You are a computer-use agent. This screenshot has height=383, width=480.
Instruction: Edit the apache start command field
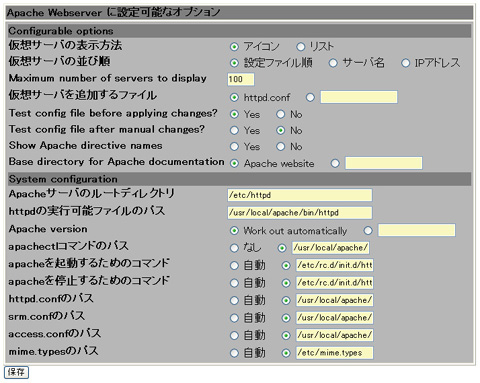335,265
